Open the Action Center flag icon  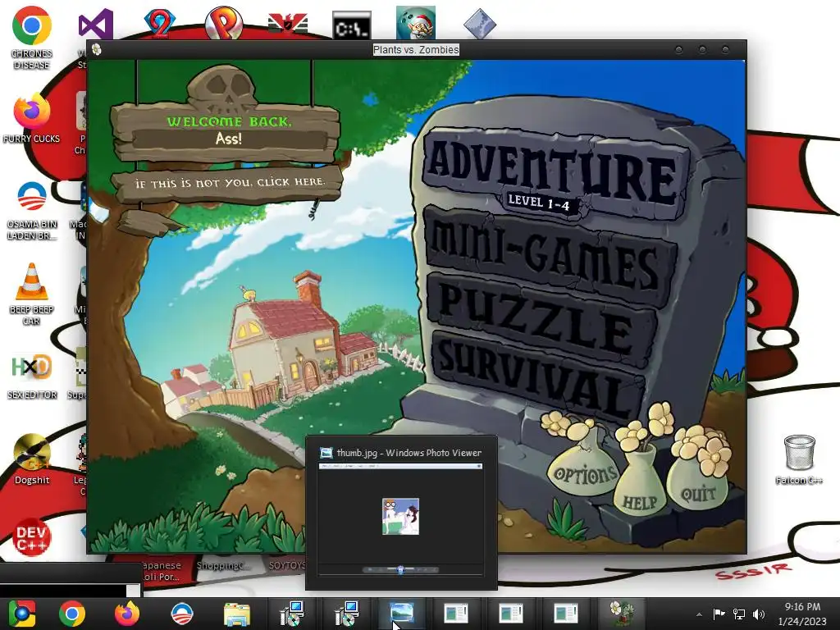click(x=719, y=614)
